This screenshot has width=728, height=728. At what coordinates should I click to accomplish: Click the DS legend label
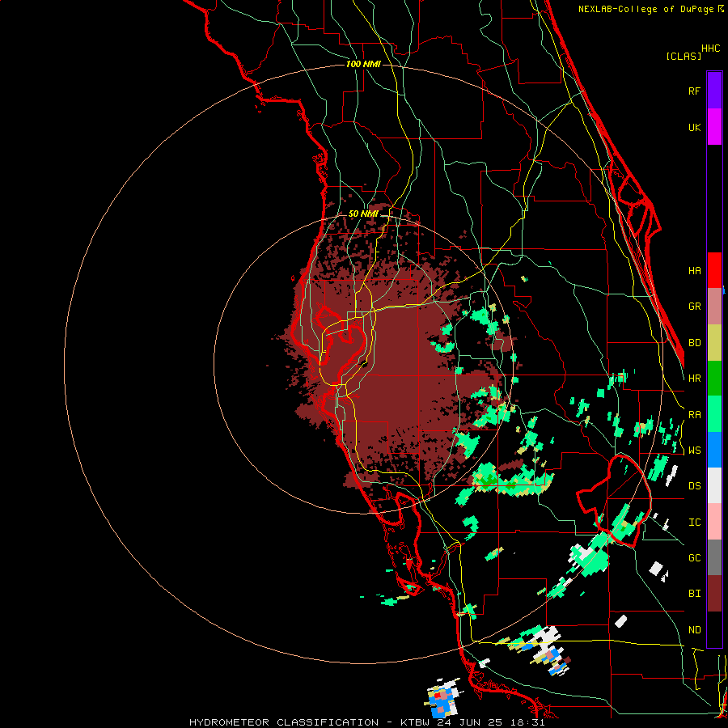(x=694, y=486)
